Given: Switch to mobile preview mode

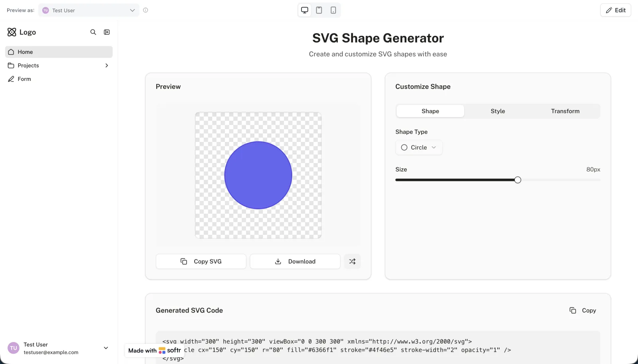Looking at the screenshot, I should coord(333,10).
